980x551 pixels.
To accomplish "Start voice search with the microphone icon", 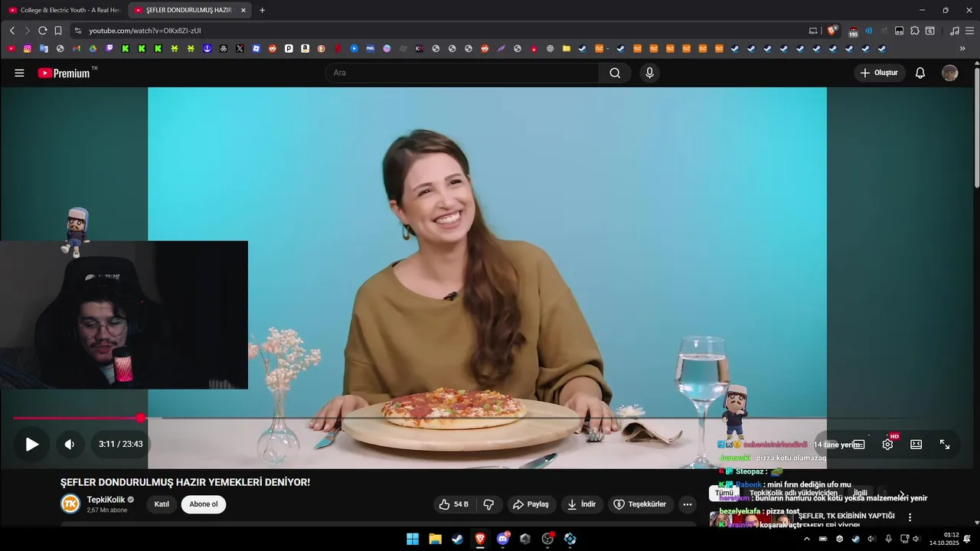I will (x=649, y=73).
